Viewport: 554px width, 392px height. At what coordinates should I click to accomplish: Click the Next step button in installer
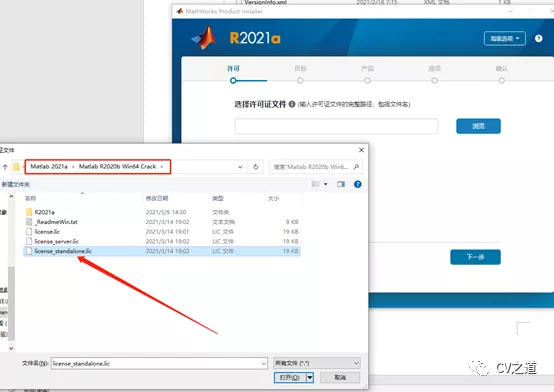475,257
